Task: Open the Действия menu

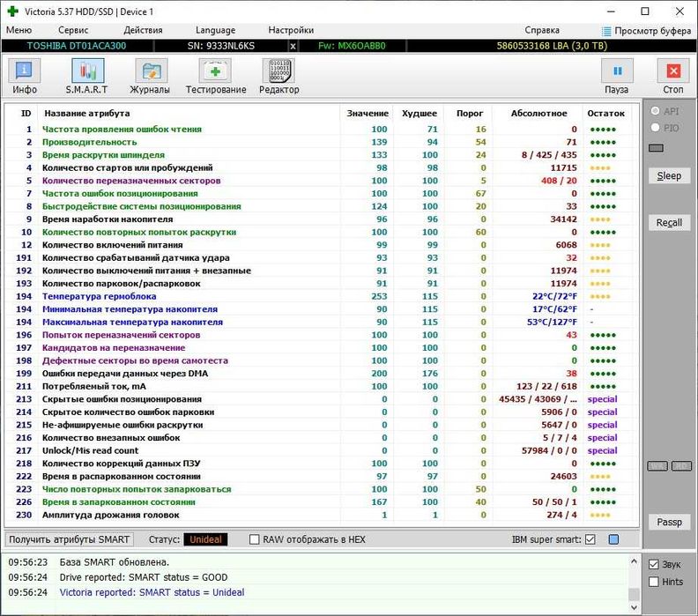Action: [143, 30]
